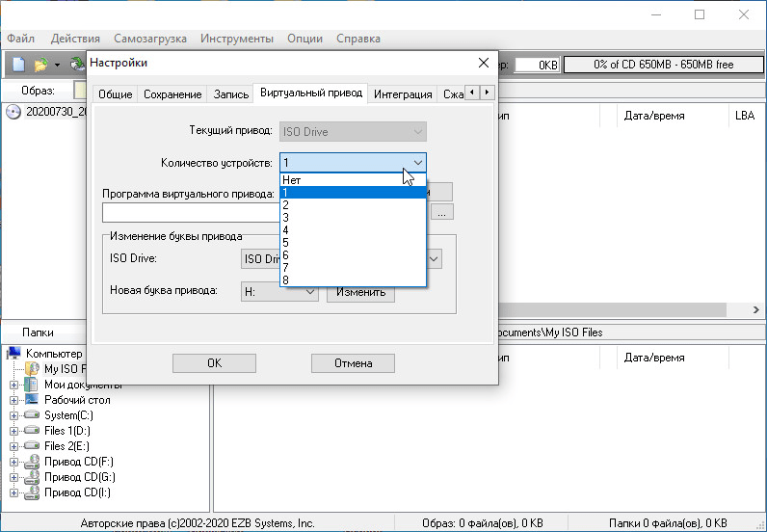The image size is (767, 532).
Task: Click the Files 1(D:) drive icon
Action: coord(31,431)
